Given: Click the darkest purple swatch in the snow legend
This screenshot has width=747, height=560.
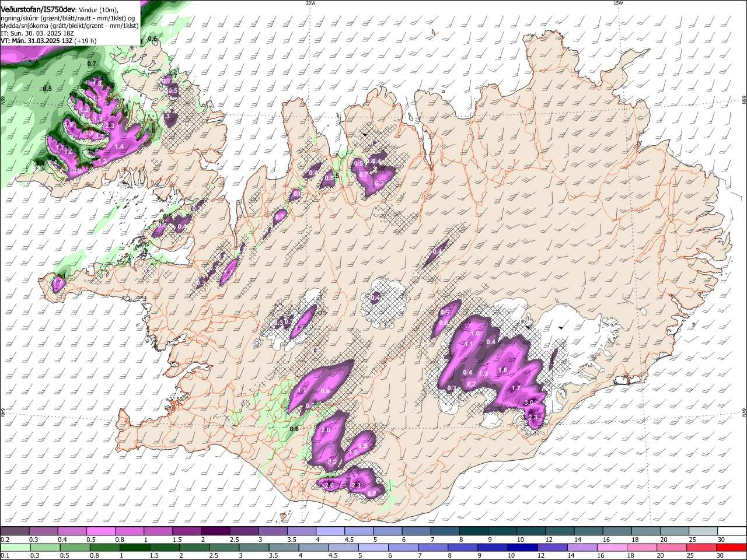Looking at the screenshot, I should pyautogui.click(x=215, y=531).
